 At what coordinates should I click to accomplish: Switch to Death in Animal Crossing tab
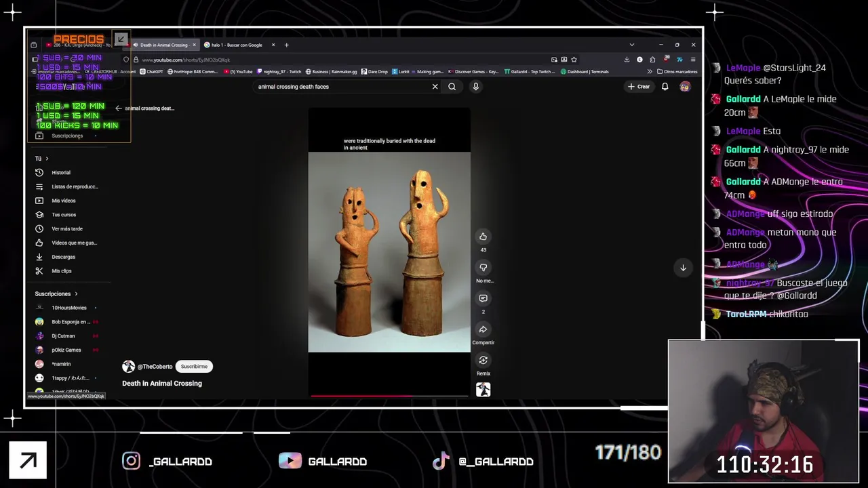[x=163, y=45]
